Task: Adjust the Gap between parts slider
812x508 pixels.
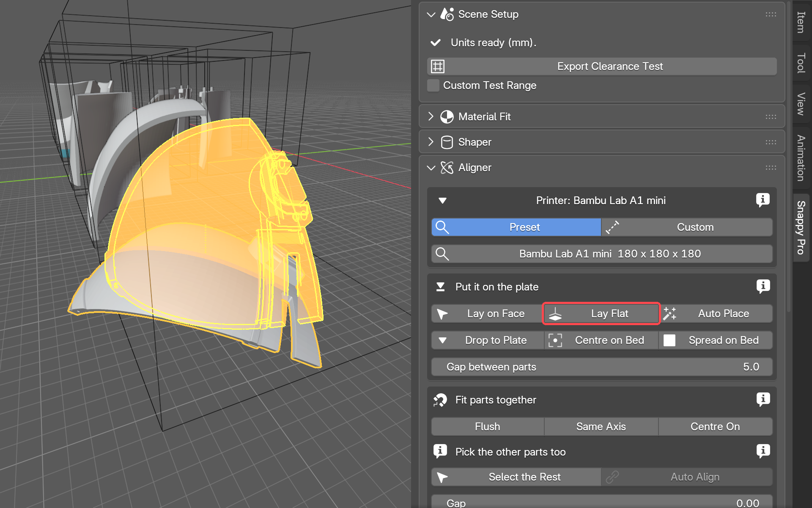Action: [x=602, y=367]
